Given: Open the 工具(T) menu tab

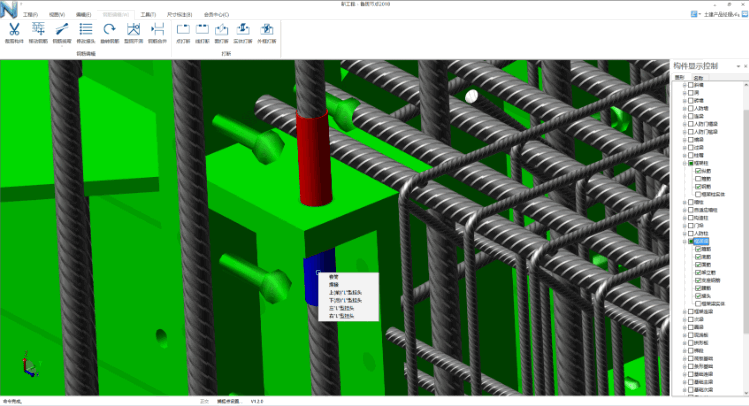Looking at the screenshot, I should tap(148, 15).
